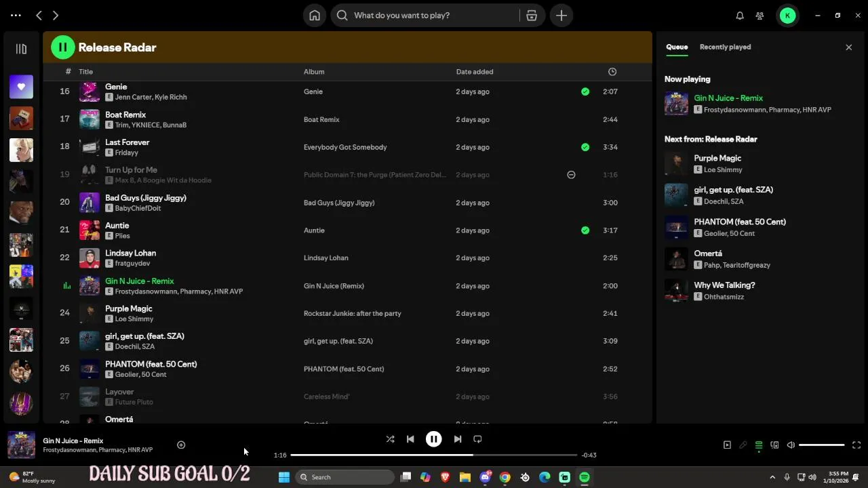Open the profile avatar K menu
The width and height of the screenshot is (868, 488).
tap(787, 16)
